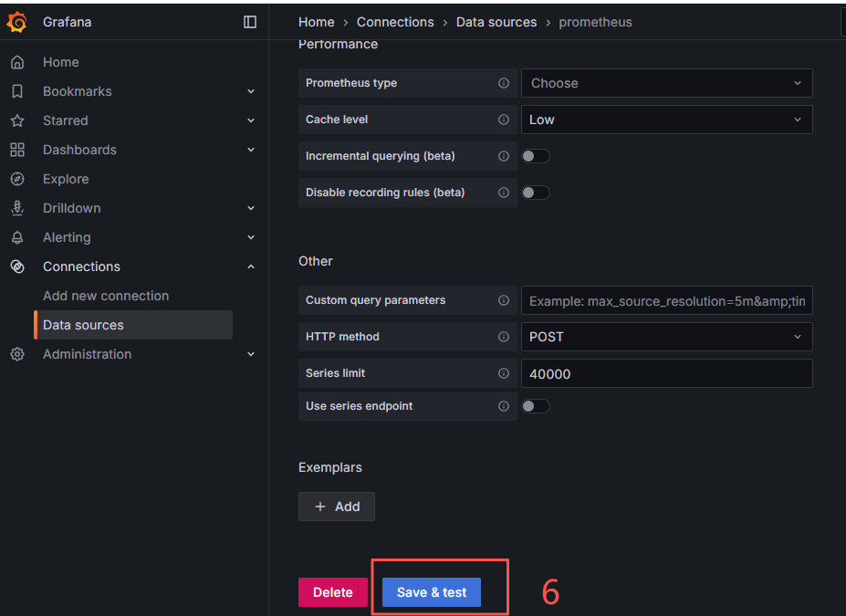This screenshot has height=616, width=846.
Task: Toggle Disable recording rules (beta) switch
Action: pos(536,193)
